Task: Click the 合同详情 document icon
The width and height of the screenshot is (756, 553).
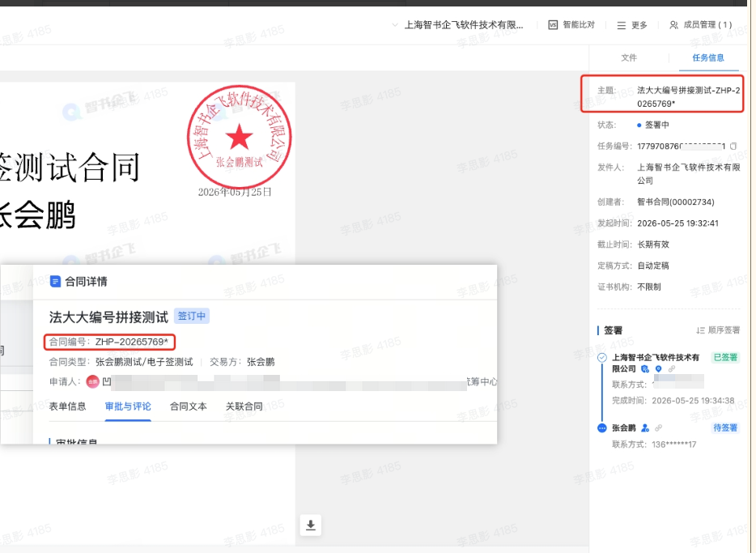Action: pyautogui.click(x=56, y=281)
